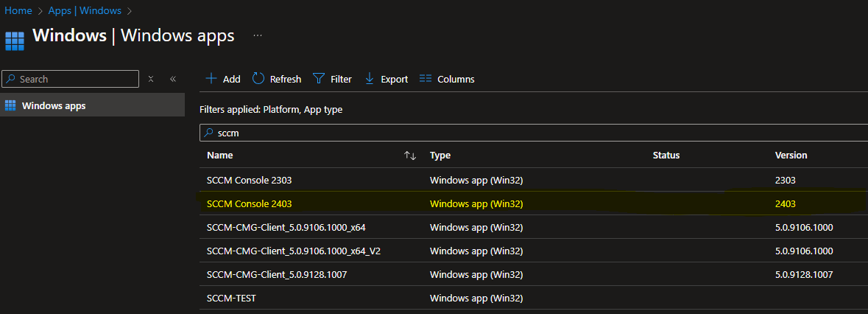Open SCCM-CMG-Client_5.0.9106.1000_x64_V2 app

point(294,251)
